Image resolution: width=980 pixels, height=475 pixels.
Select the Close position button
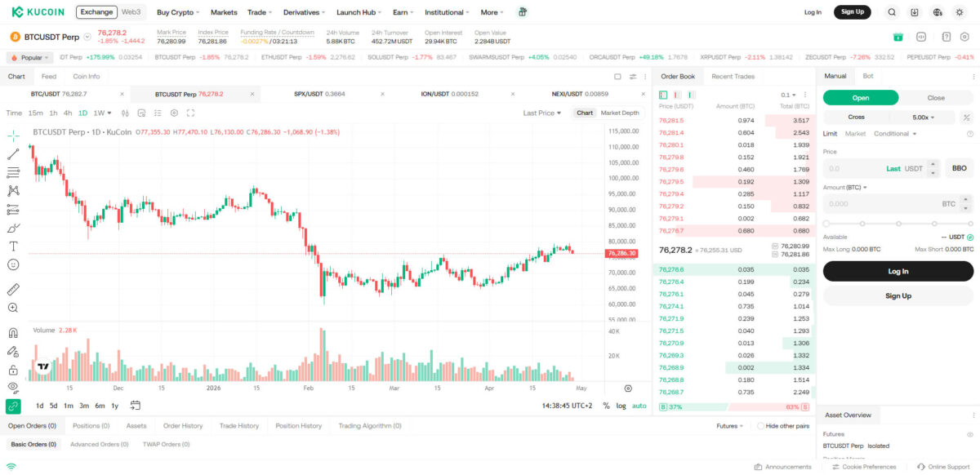pyautogui.click(x=936, y=98)
